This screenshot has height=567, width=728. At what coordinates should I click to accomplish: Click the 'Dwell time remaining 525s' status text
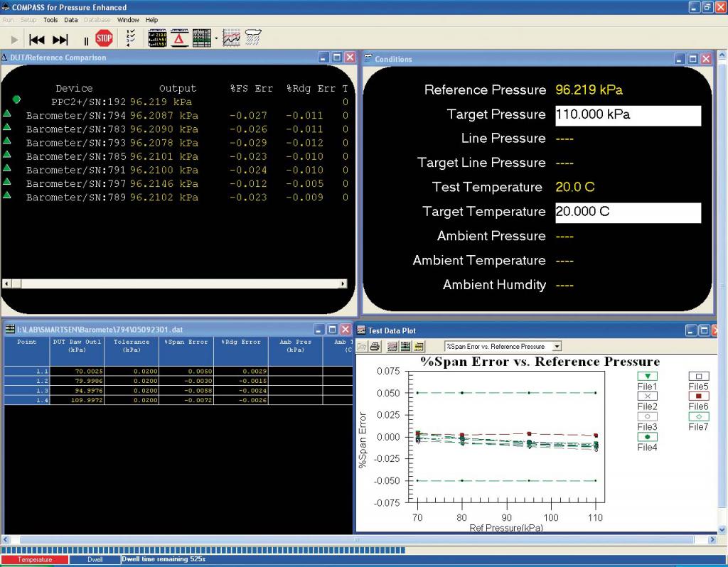pos(164,559)
